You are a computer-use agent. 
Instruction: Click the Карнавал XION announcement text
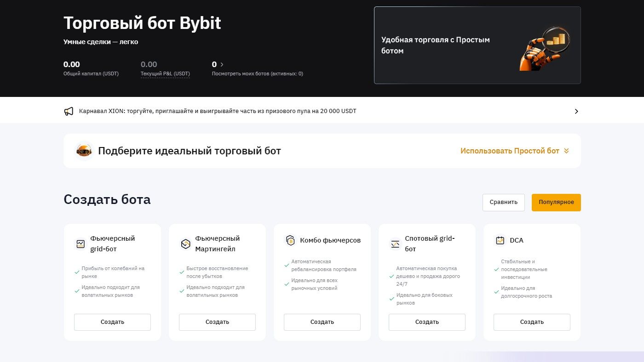pos(218,111)
